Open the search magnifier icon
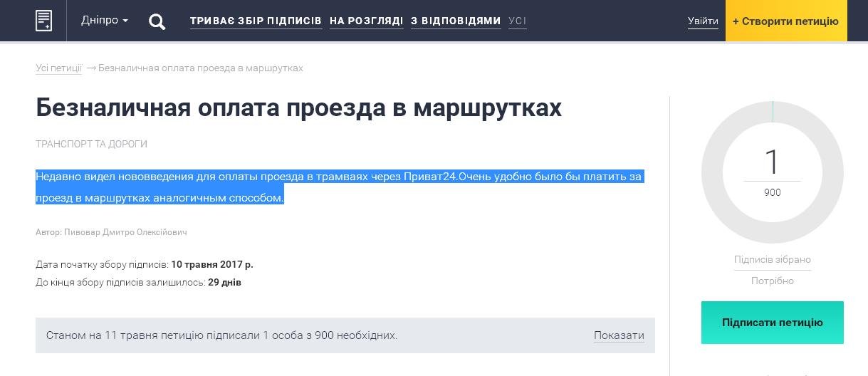The height and width of the screenshot is (376, 868). [x=157, y=21]
